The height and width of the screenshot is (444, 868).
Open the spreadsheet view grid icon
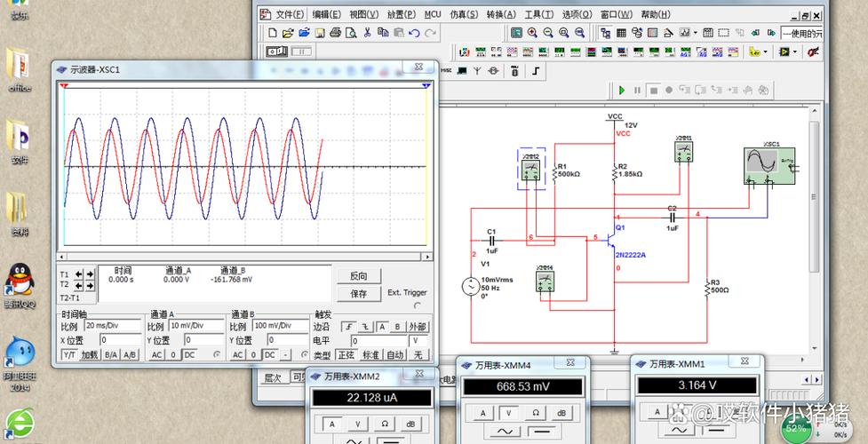(x=621, y=33)
